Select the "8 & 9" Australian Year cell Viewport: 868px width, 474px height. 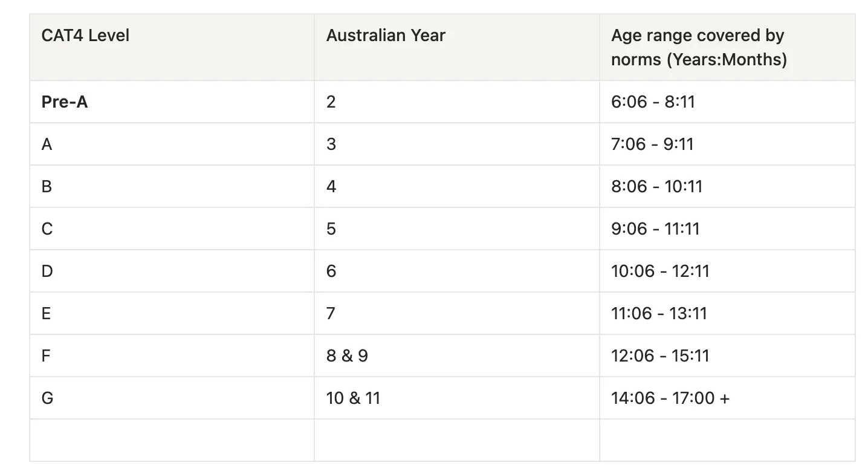tap(347, 355)
